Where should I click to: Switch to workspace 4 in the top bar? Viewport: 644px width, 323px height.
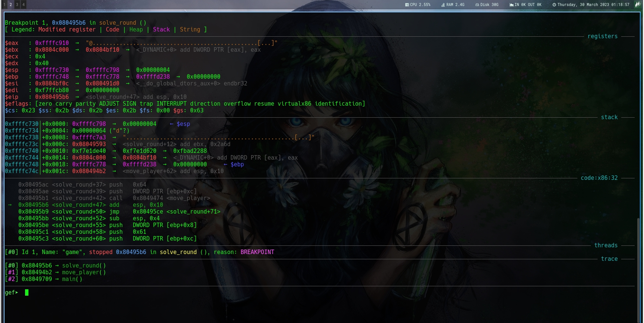(x=23, y=4)
